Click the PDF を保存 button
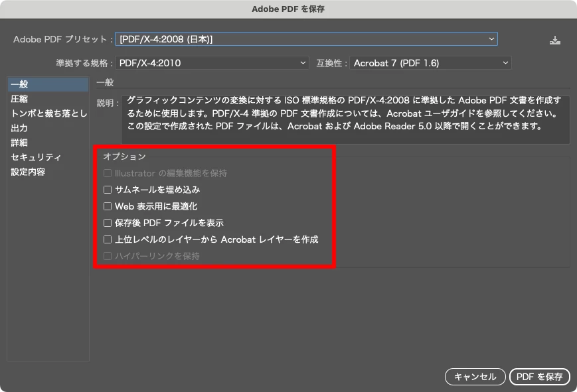This screenshot has width=577, height=392. [x=539, y=377]
